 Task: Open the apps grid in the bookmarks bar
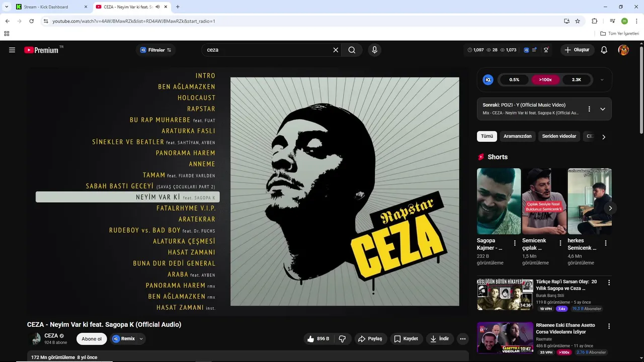(7, 34)
